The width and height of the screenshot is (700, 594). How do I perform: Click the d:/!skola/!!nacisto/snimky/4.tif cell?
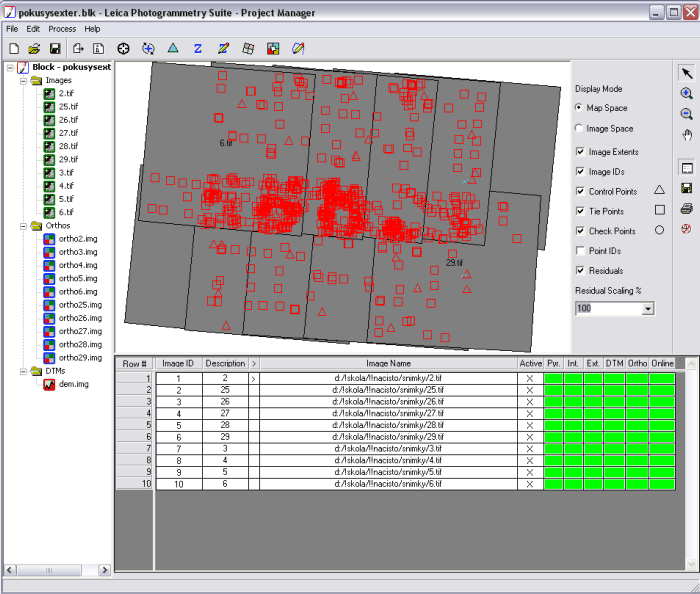(x=388, y=461)
